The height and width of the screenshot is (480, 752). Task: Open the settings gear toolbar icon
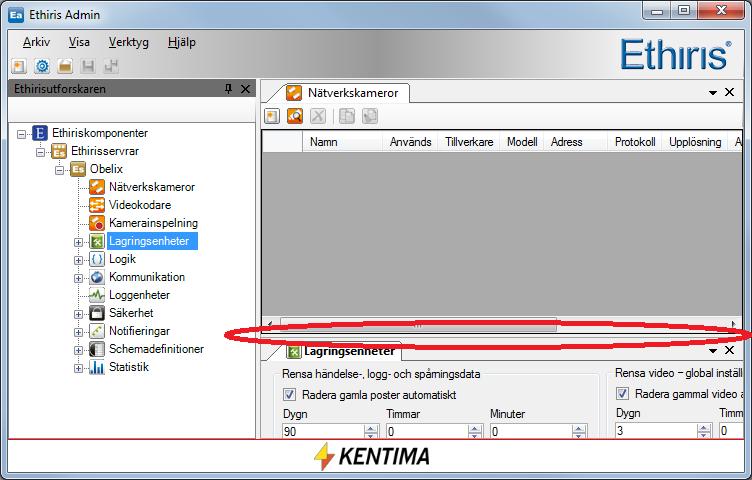(x=42, y=66)
